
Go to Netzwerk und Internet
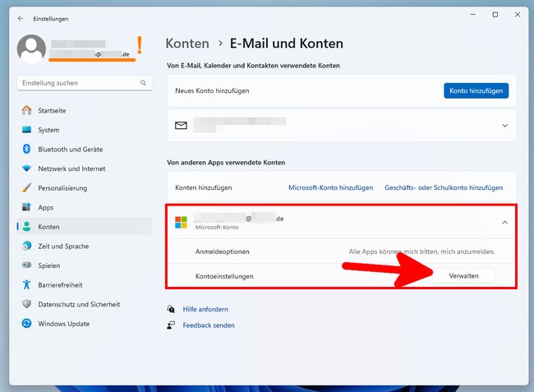(x=85, y=168)
